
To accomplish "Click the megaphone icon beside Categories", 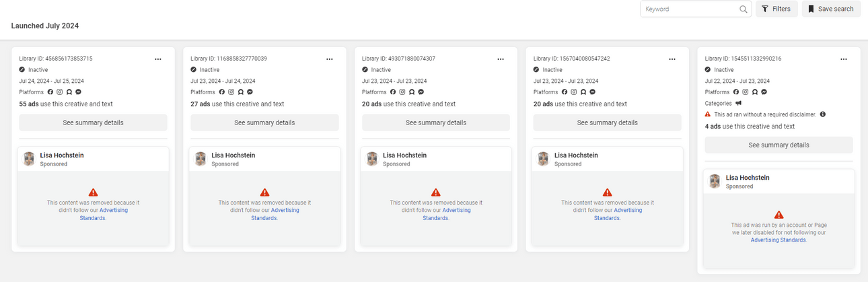I will click(x=738, y=103).
